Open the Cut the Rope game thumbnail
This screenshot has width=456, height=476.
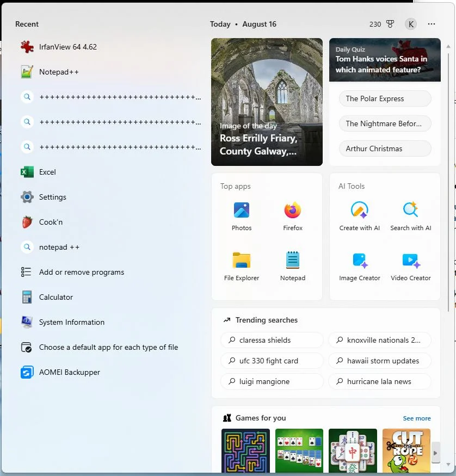point(406,451)
